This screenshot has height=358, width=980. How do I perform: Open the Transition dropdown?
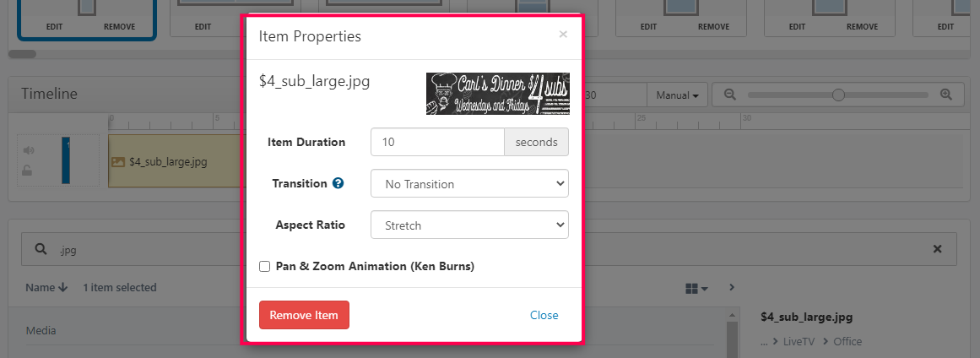(x=469, y=183)
